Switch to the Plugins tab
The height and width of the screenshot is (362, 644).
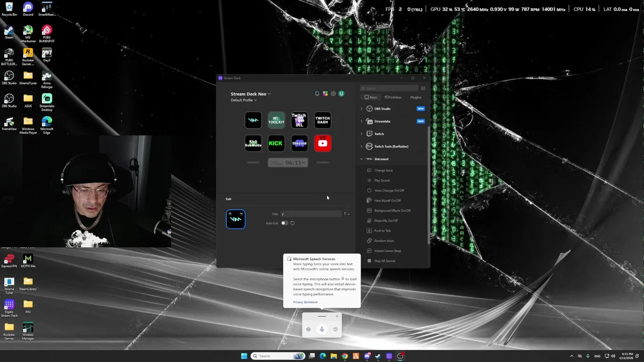coord(416,98)
